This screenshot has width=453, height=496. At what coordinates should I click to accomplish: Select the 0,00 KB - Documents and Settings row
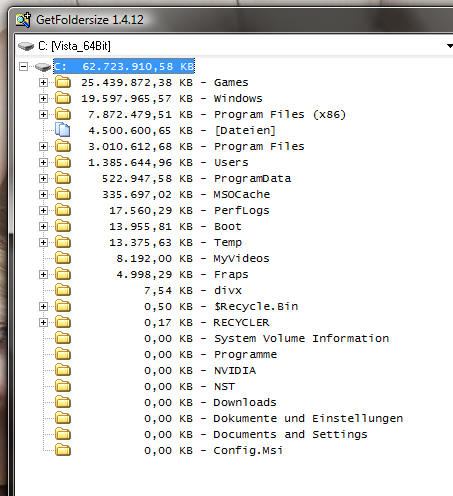coord(256,434)
